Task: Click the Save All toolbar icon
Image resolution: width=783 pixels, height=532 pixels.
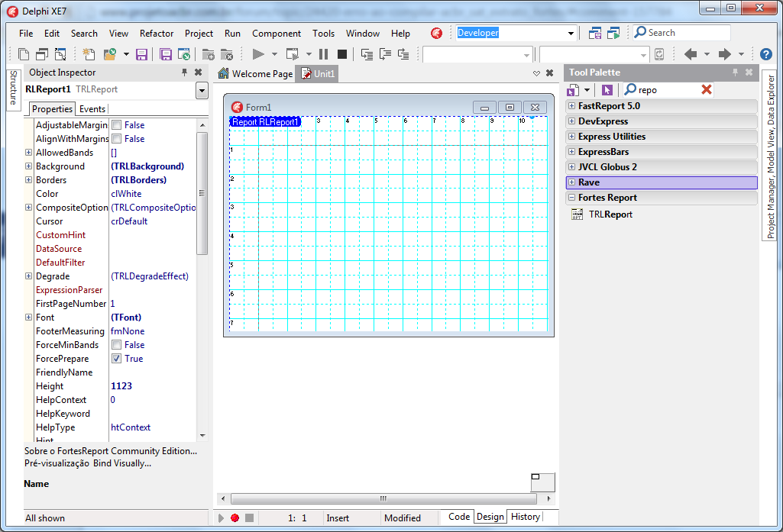Action: pyautogui.click(x=165, y=54)
